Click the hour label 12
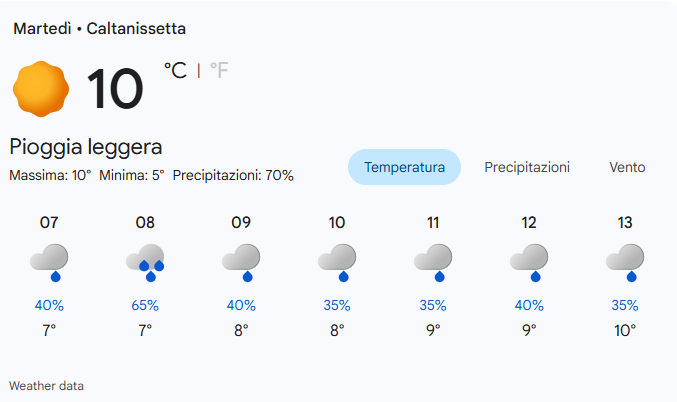This screenshot has width=677, height=402. (x=529, y=223)
